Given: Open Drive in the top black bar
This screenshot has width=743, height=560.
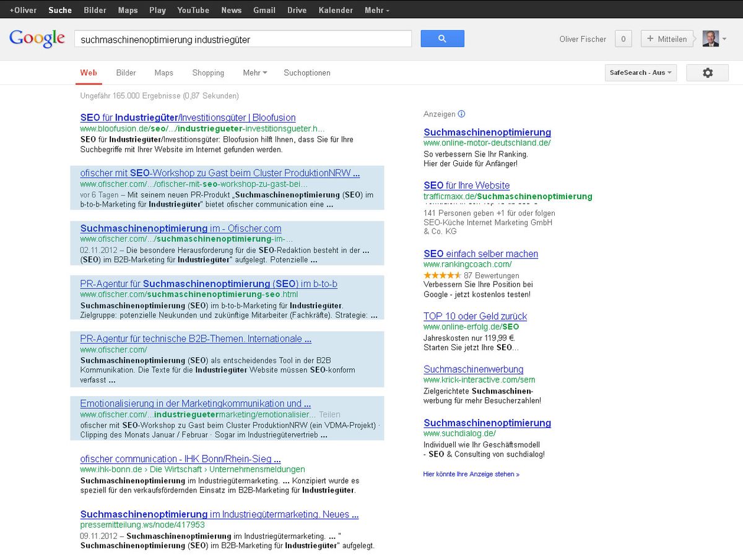Looking at the screenshot, I should click(297, 10).
